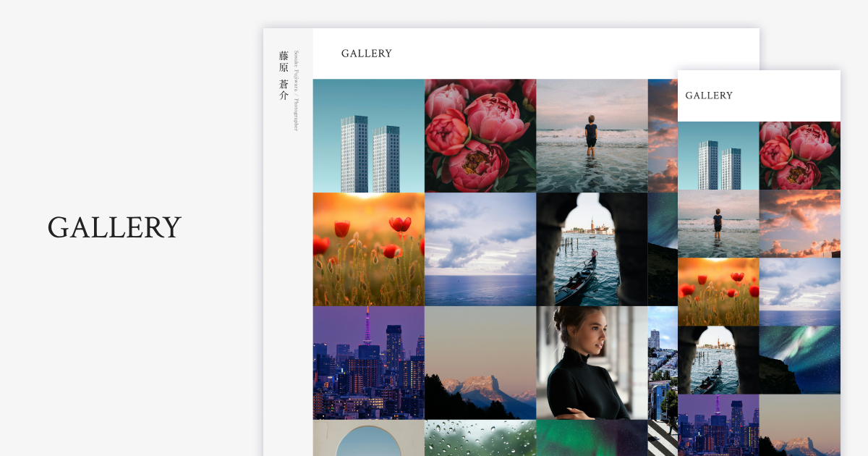868x456 pixels.
Task: Open the red poppies photo in the mobile preview
Action: pyautogui.click(x=718, y=292)
